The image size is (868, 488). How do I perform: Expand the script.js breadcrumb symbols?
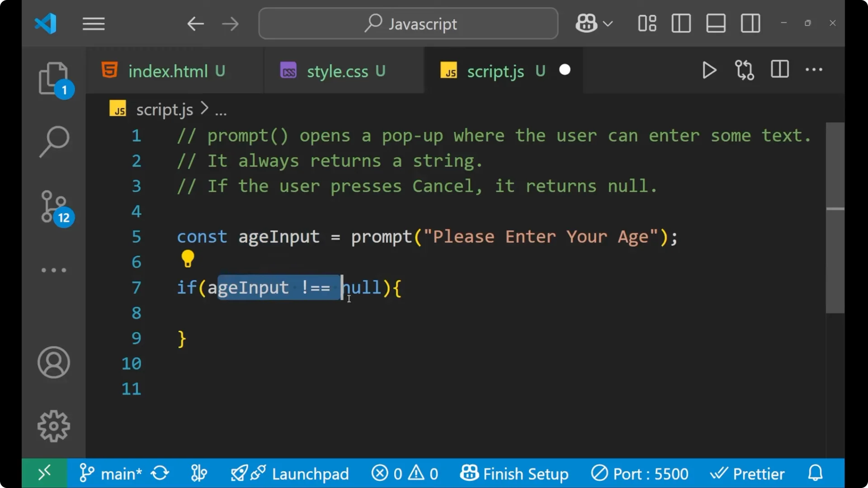[221, 109]
